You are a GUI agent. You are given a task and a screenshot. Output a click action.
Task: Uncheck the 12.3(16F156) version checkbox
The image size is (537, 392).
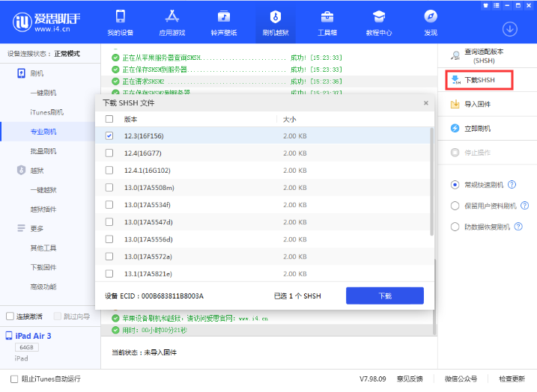tap(109, 135)
